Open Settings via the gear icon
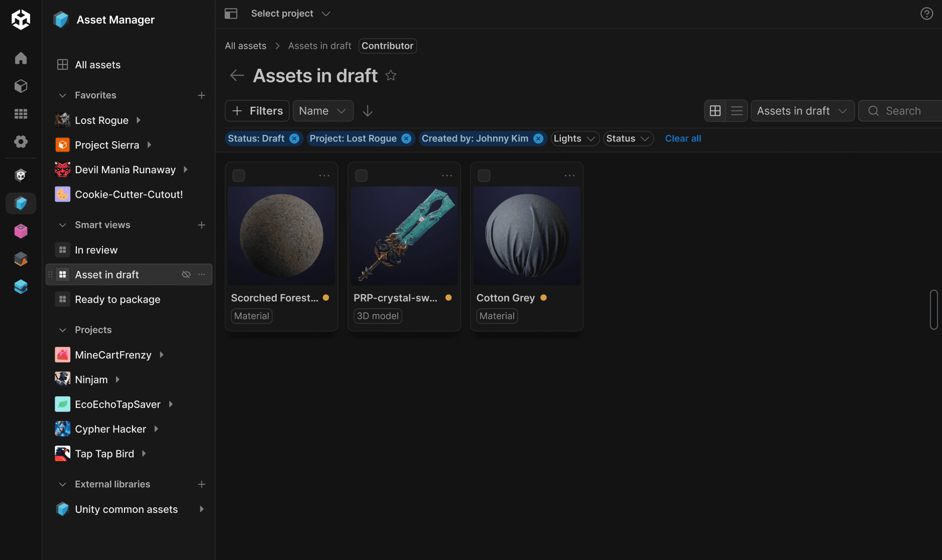942x560 pixels. coord(21,142)
